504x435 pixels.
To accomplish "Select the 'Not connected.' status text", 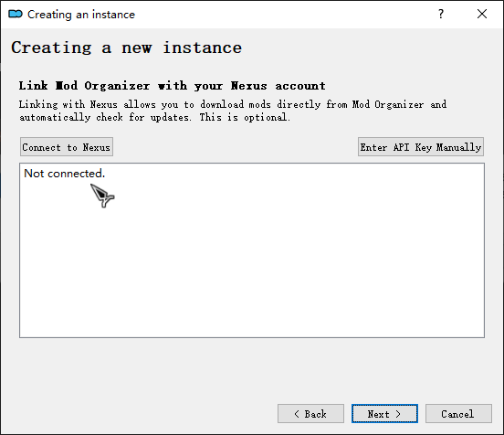I will click(65, 174).
